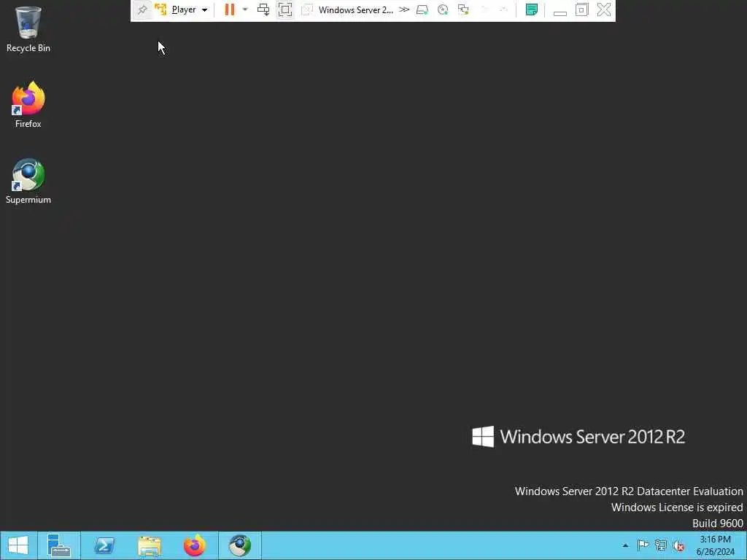The height and width of the screenshot is (560, 747).
Task: Click the Player dropdown arrow
Action: [x=204, y=10]
